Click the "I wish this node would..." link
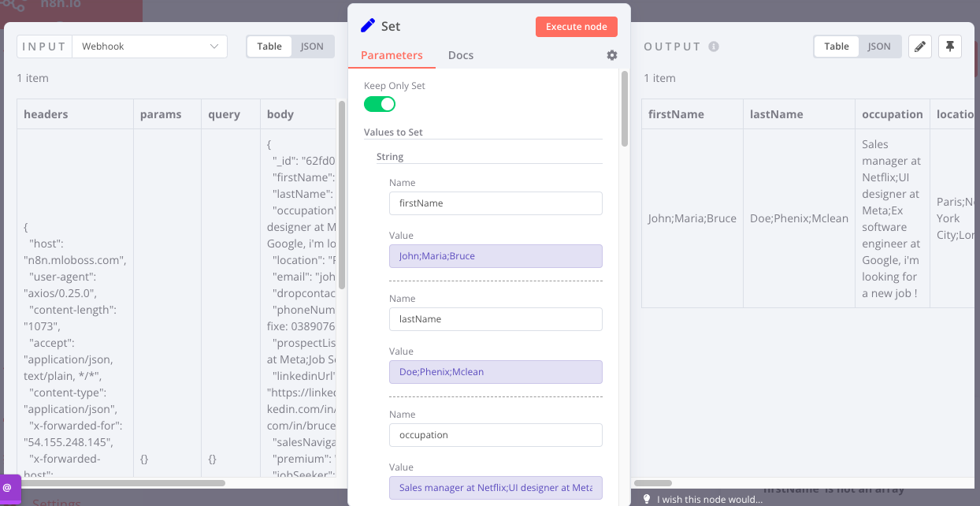The height and width of the screenshot is (506, 980). tap(710, 499)
